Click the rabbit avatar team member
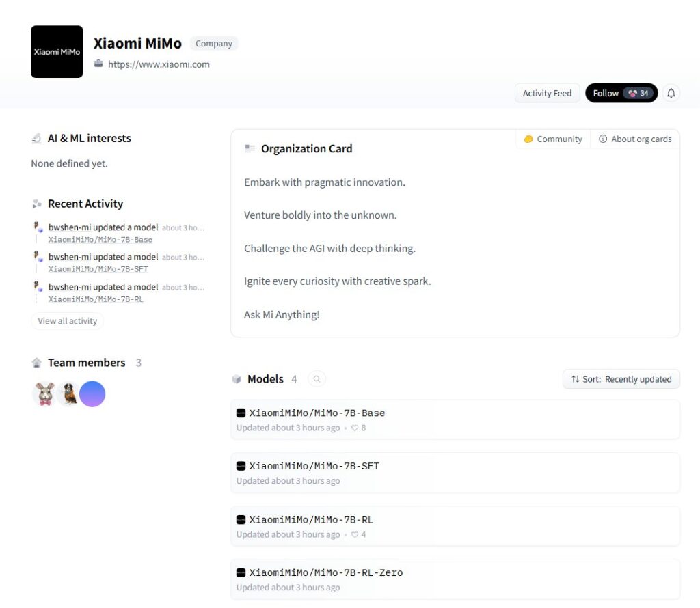Image resolution: width=700 pixels, height=608 pixels. point(44,394)
